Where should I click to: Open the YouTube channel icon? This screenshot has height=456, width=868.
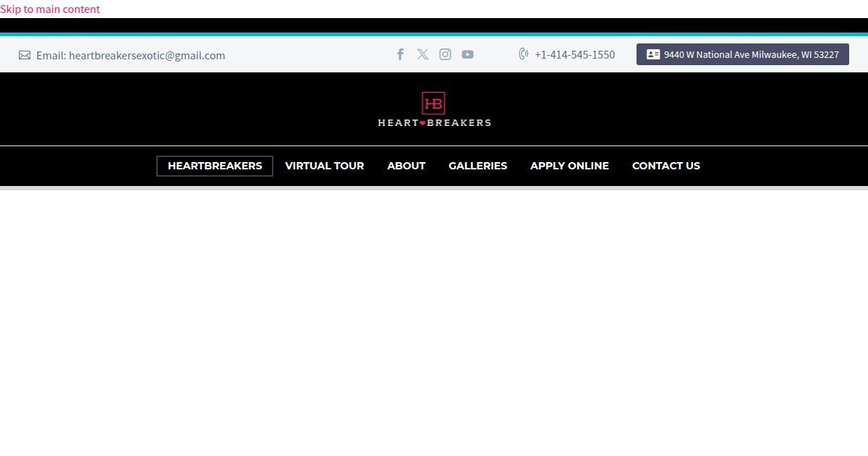(x=467, y=54)
